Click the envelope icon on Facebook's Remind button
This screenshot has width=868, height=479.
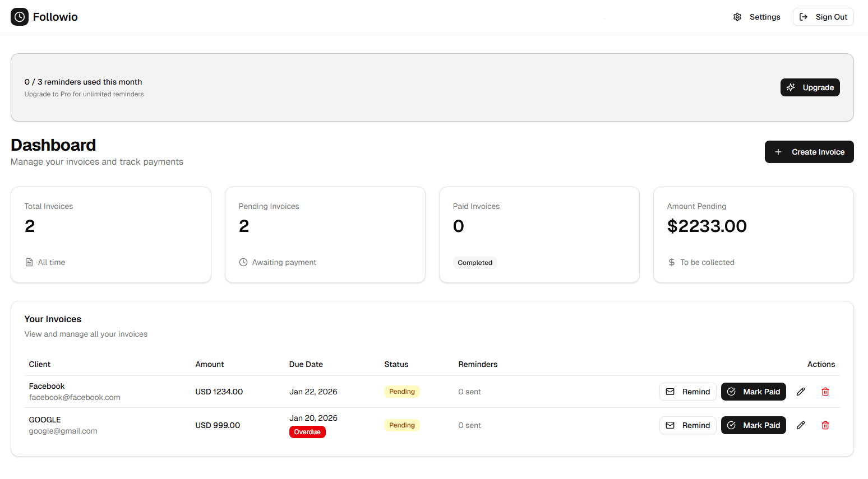670,391
